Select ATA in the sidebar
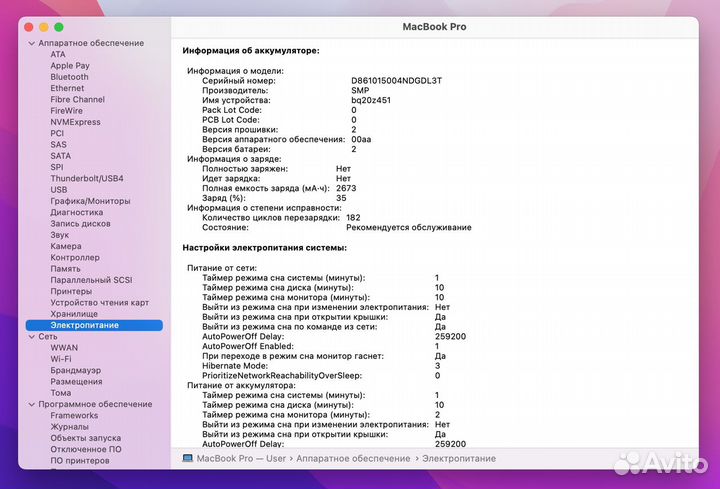The width and height of the screenshot is (720, 489). tap(58, 54)
